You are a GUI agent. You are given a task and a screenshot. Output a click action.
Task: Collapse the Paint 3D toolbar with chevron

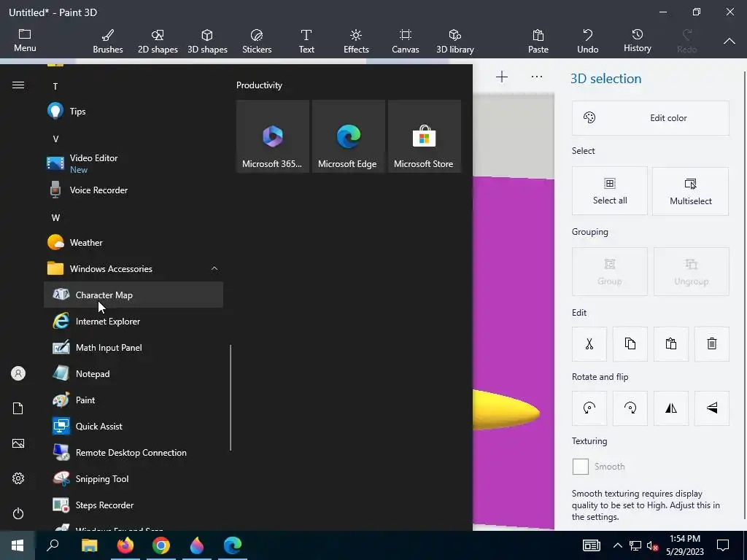click(x=729, y=42)
